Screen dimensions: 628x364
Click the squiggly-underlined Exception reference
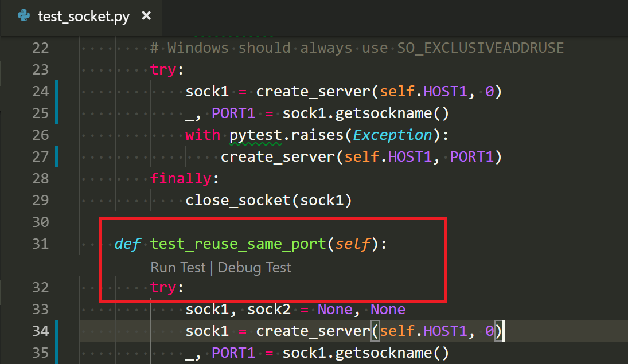(x=392, y=134)
